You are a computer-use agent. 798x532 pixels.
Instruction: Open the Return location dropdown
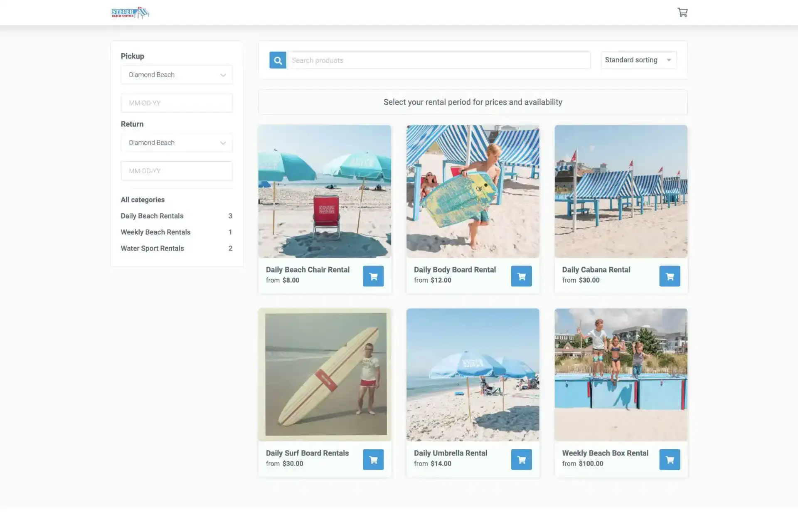(x=176, y=143)
